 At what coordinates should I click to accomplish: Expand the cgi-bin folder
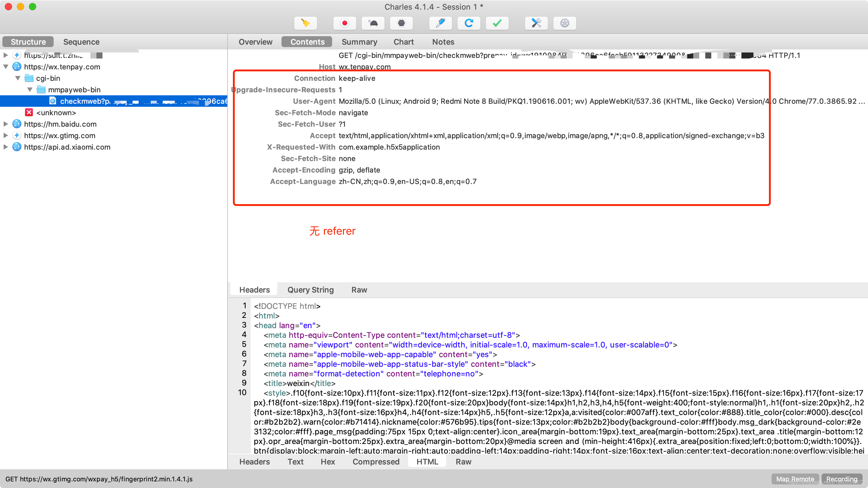17,78
